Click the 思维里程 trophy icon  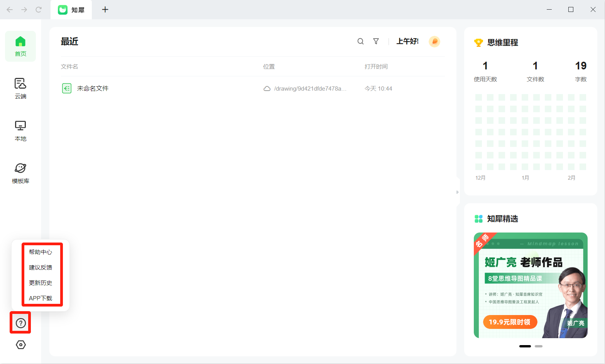click(478, 42)
